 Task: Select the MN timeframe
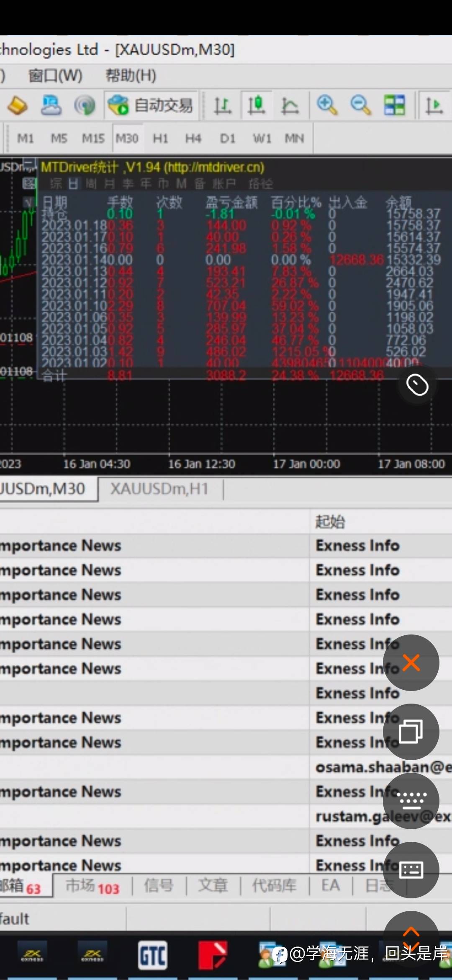(294, 138)
